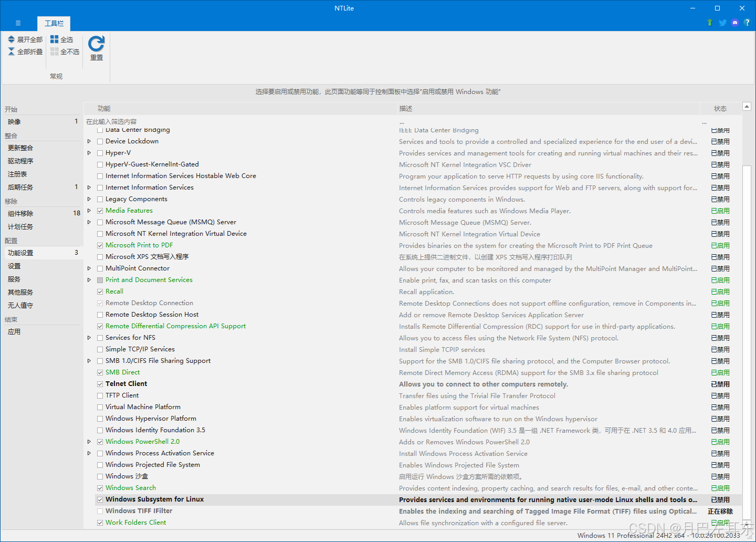
Task: Click the 描述 column header
Action: 549,109
